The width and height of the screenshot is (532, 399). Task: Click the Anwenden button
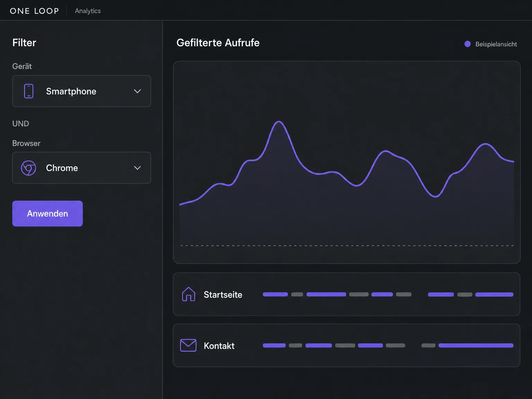(x=47, y=213)
